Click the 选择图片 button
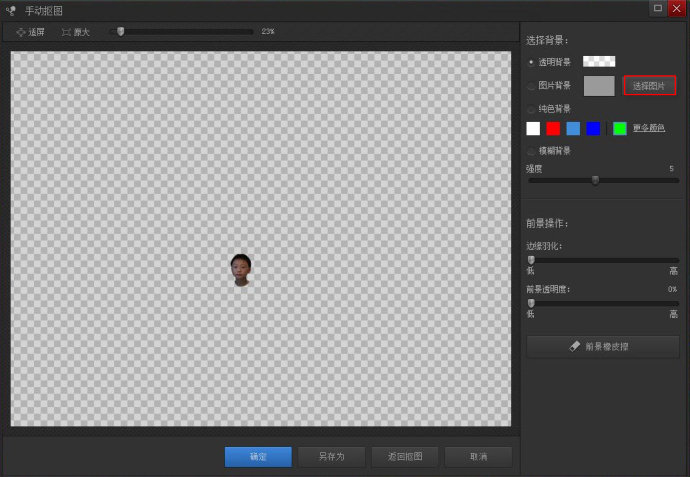The width and height of the screenshot is (690, 477). [650, 86]
